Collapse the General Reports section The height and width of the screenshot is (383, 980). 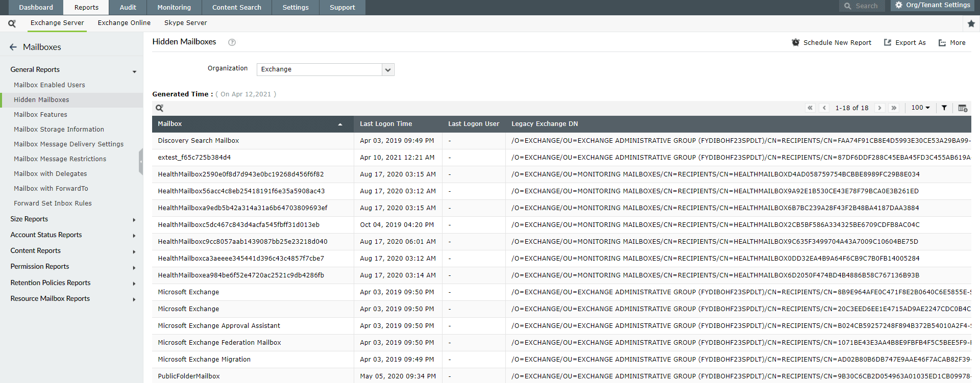(x=134, y=71)
